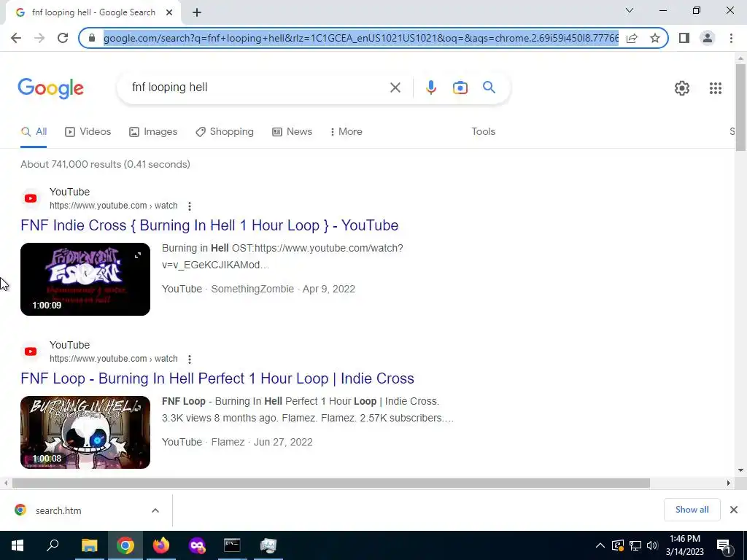
Task: Show all downloads
Action: (x=692, y=510)
